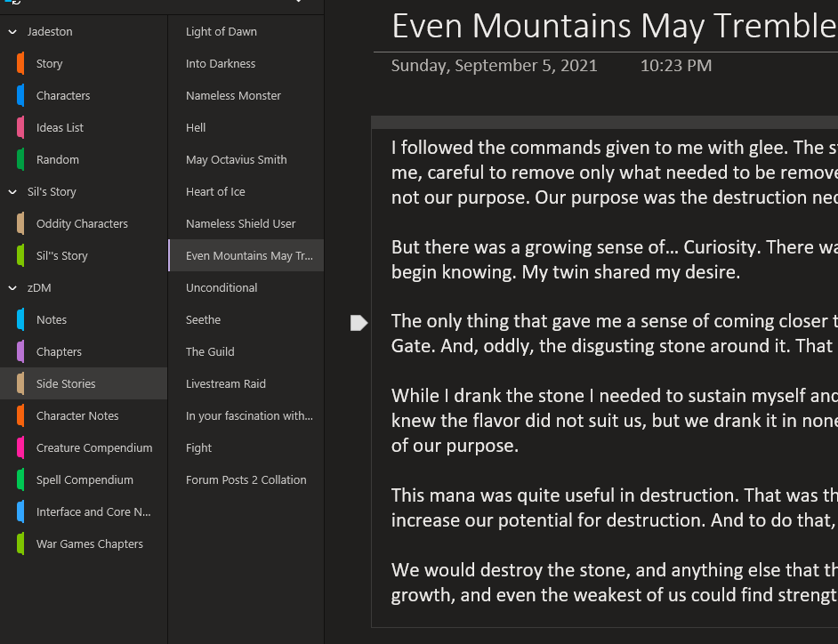Click the paragraph handle beside the note text
This screenshot has height=644, width=838.
(359, 323)
